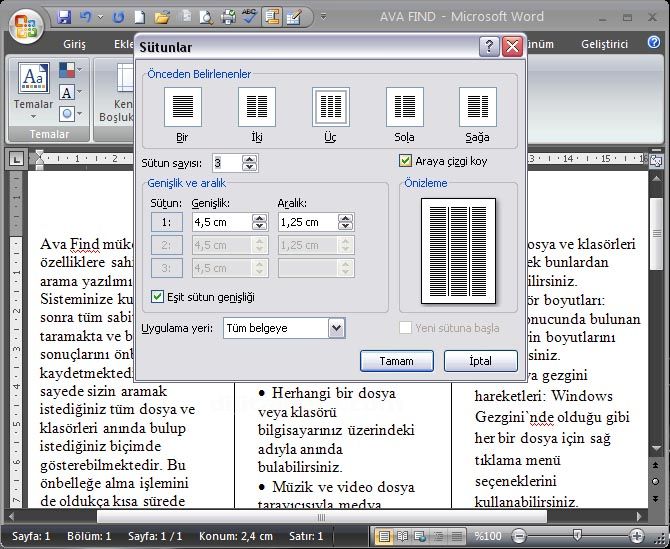The image size is (670, 549).
Task: Click the ruler tab selector L icon
Action: (16, 160)
